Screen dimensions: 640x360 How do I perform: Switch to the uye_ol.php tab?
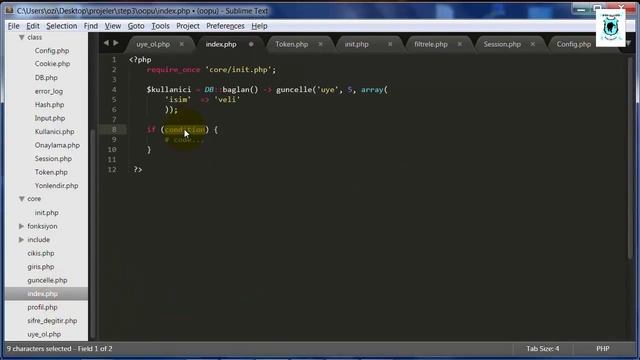153,44
